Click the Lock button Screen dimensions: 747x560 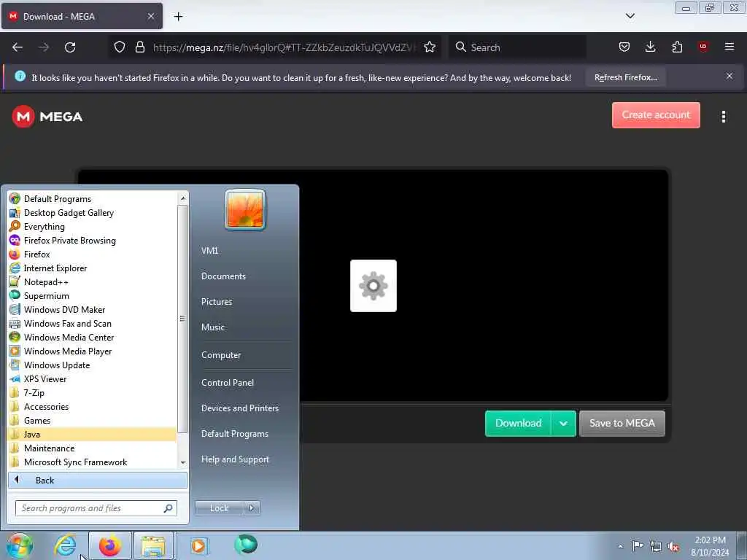point(219,508)
